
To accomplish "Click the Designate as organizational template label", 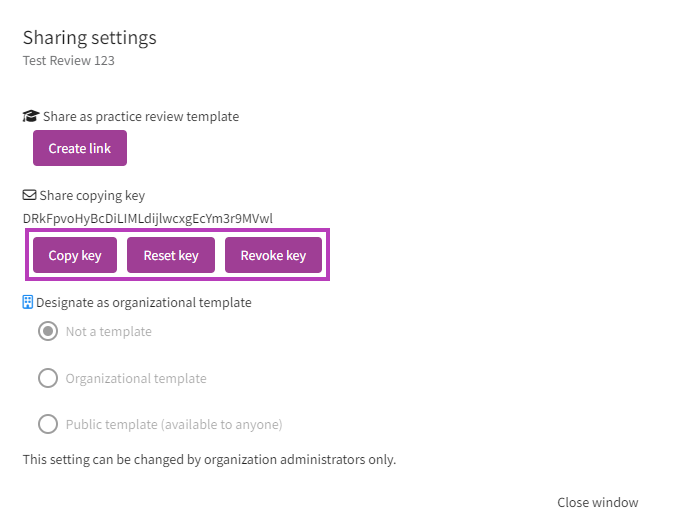I will 144,302.
